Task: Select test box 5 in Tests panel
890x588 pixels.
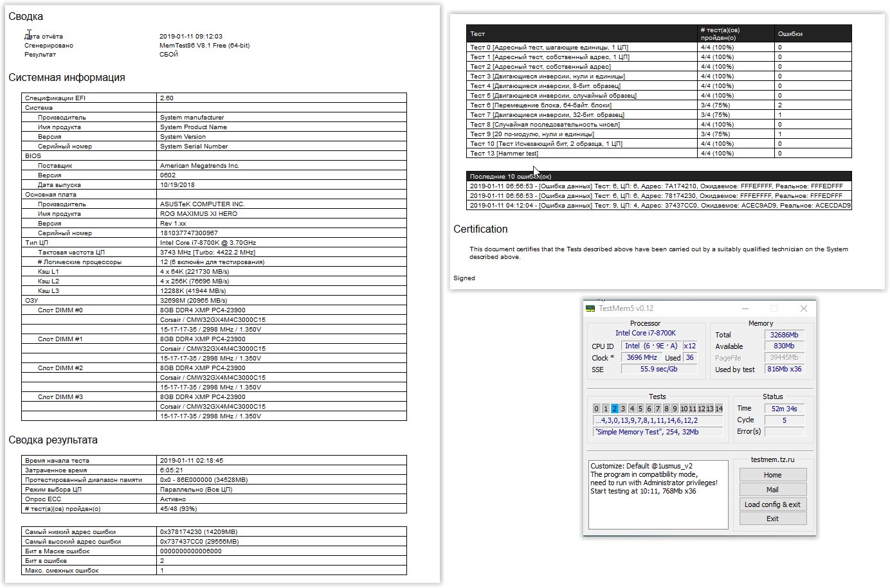Action: coord(640,409)
